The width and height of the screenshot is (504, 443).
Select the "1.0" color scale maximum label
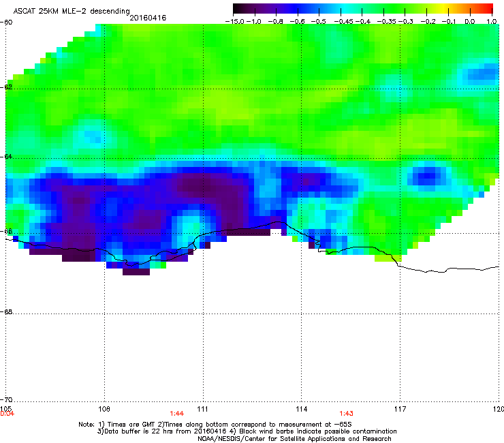click(x=492, y=22)
